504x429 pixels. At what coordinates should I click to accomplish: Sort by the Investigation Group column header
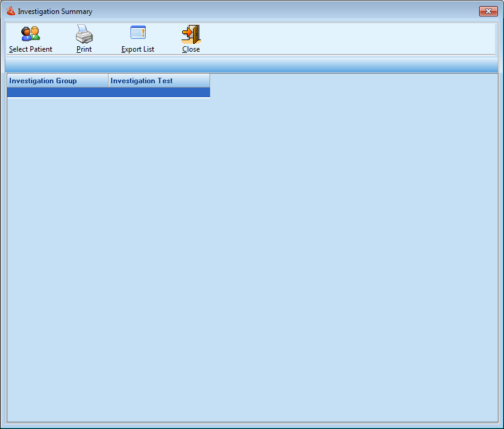coord(57,81)
